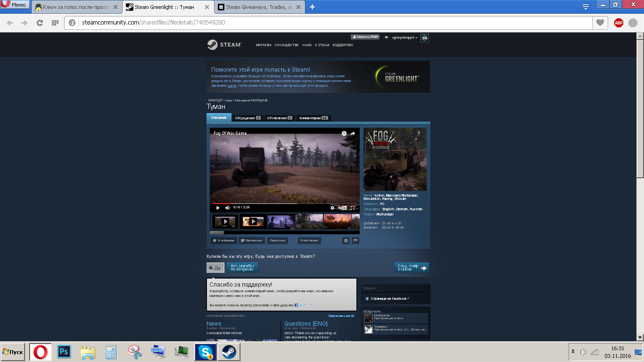Open the supergreenapple account dropdown
This screenshot has height=362, width=644.
coord(405,38)
